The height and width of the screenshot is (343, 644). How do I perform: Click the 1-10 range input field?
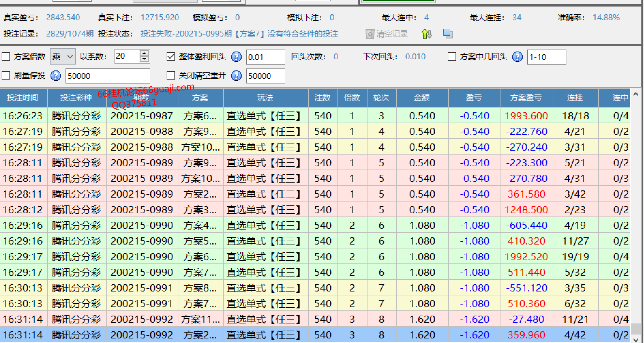point(547,57)
